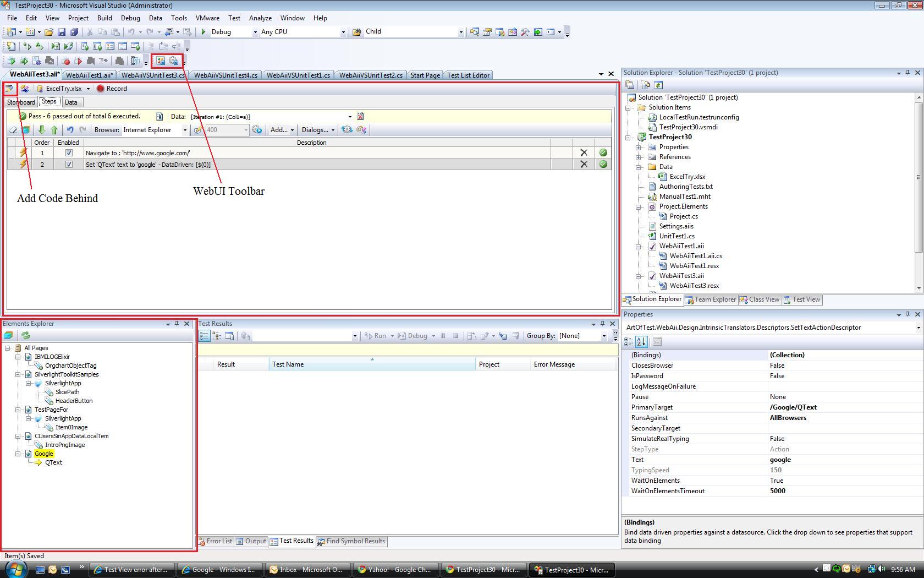Move selected test step up
The image size is (924, 578).
(54, 130)
